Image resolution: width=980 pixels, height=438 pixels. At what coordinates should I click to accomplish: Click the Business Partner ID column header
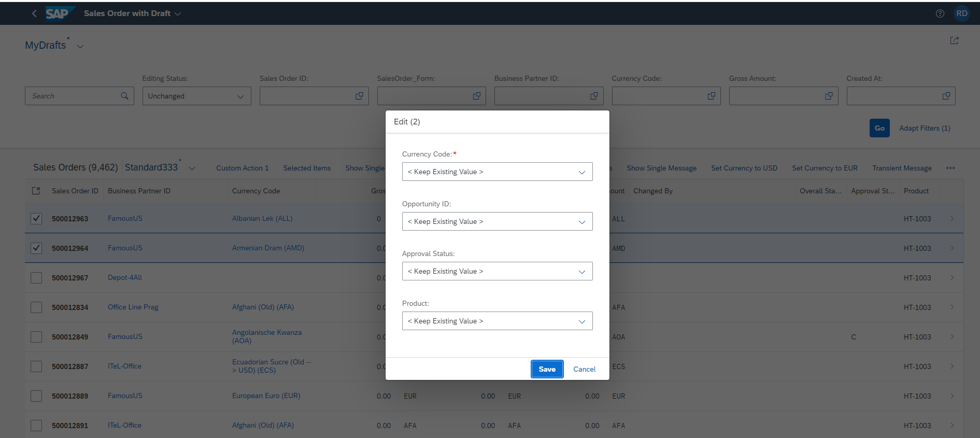(x=139, y=191)
